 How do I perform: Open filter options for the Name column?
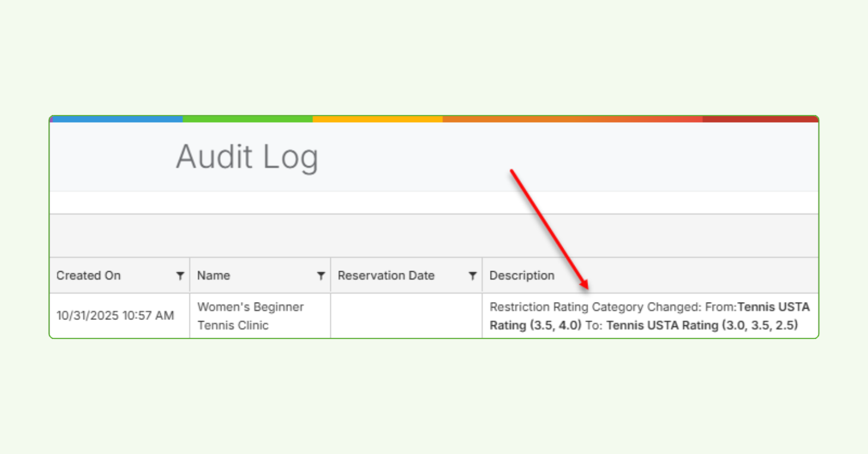(322, 275)
